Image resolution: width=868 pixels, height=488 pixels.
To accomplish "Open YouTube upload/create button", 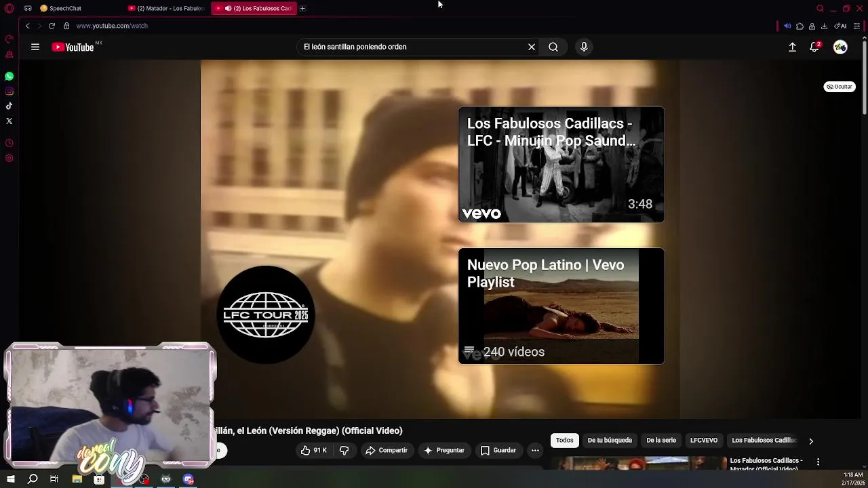I will click(792, 47).
